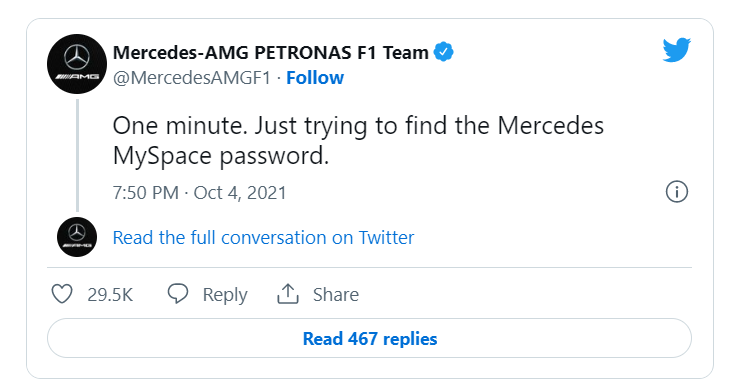Screen dimensions: 739x390
Task: Open the info circle icon
Action: 676,192
